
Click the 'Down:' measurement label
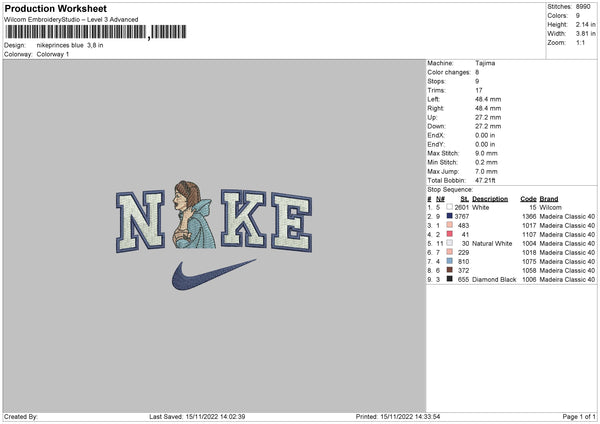(436, 126)
